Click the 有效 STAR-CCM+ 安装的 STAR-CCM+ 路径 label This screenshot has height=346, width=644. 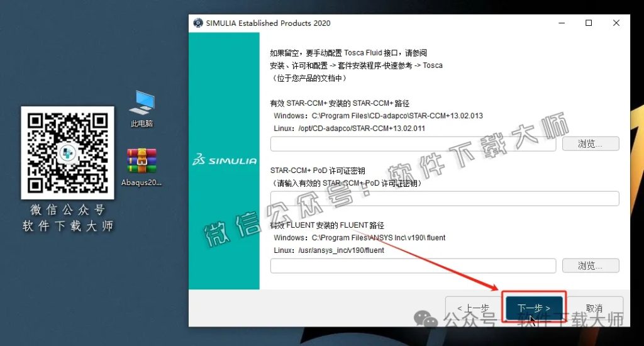tap(340, 103)
